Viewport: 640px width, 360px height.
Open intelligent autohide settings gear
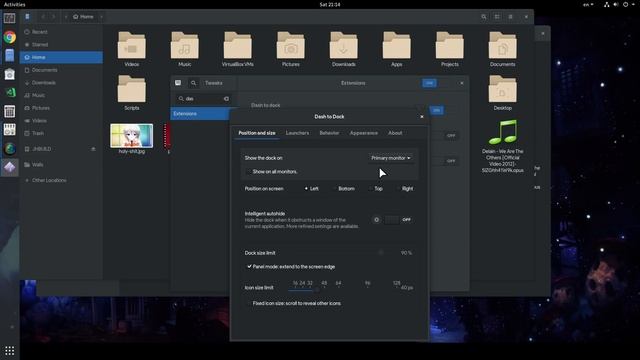tap(376, 220)
